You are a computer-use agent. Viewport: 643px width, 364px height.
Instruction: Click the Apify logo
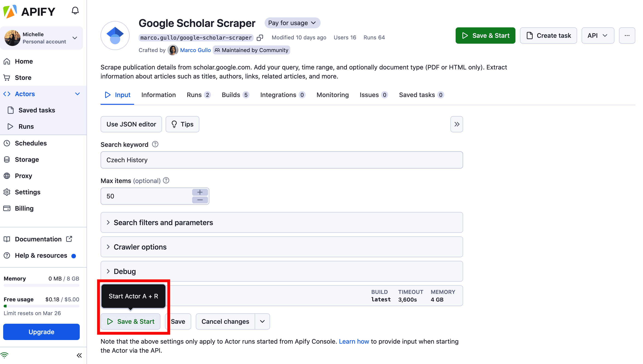[x=29, y=11]
